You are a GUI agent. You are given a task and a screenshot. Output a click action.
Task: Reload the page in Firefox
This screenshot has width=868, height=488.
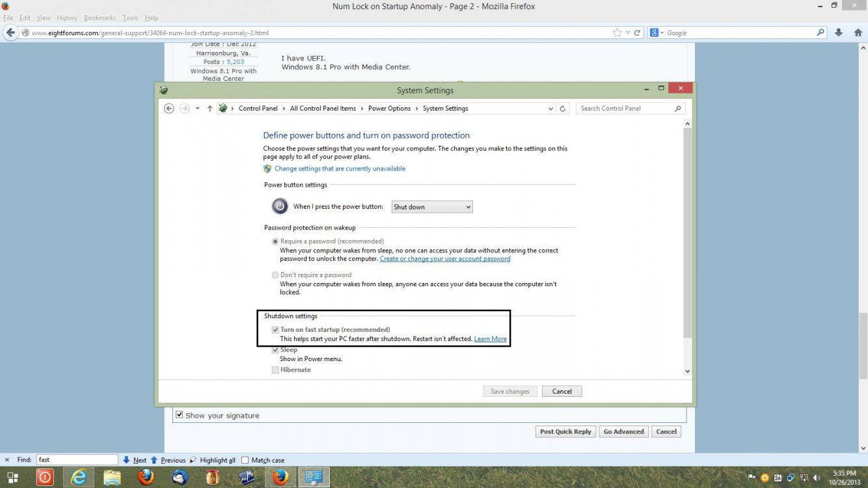pyautogui.click(x=638, y=33)
